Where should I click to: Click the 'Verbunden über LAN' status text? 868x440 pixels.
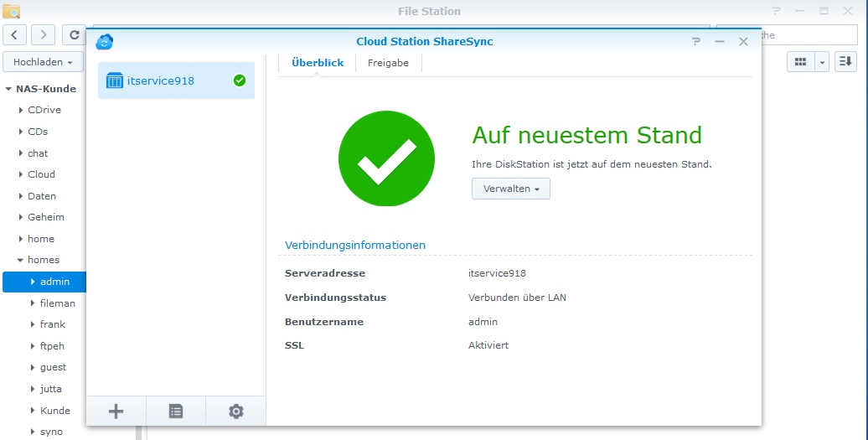517,298
